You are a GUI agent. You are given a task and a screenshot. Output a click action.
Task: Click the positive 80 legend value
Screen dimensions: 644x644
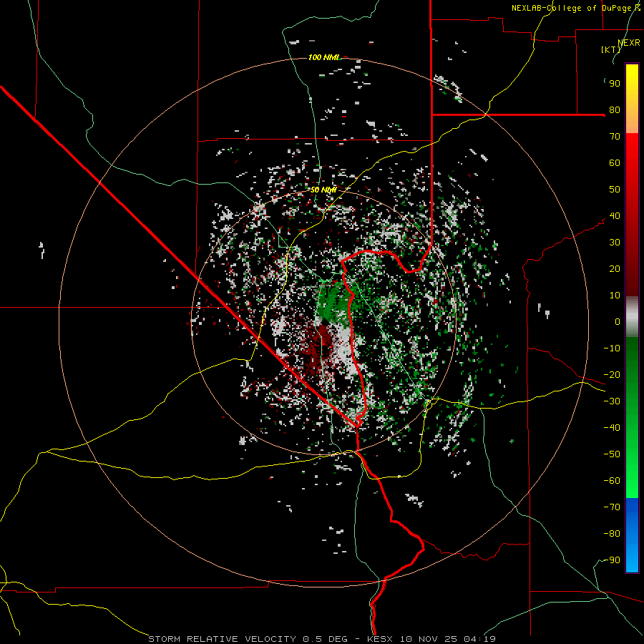(x=615, y=110)
